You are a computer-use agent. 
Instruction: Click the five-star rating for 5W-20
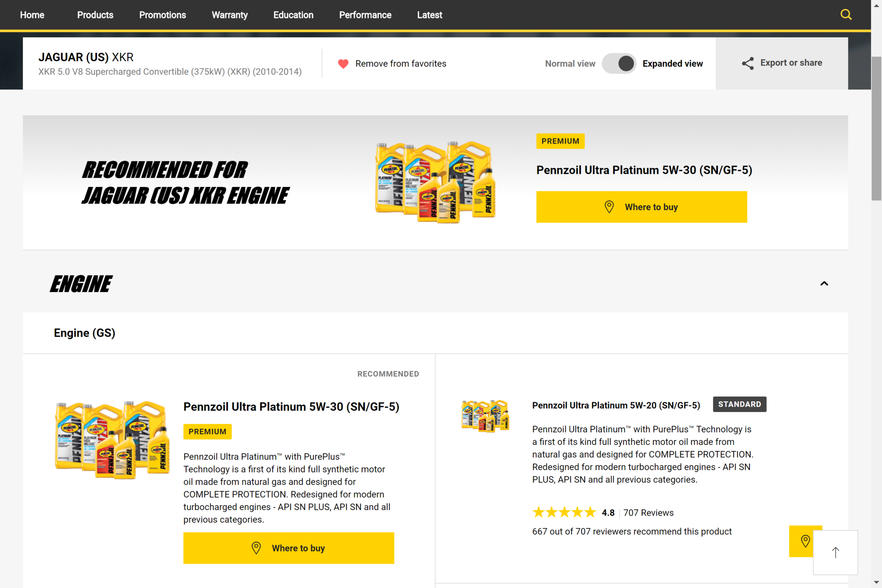pyautogui.click(x=564, y=513)
